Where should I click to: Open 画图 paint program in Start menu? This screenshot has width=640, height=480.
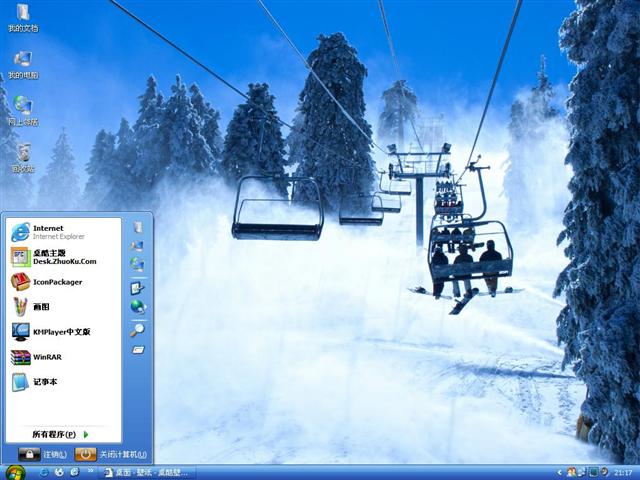click(x=63, y=307)
